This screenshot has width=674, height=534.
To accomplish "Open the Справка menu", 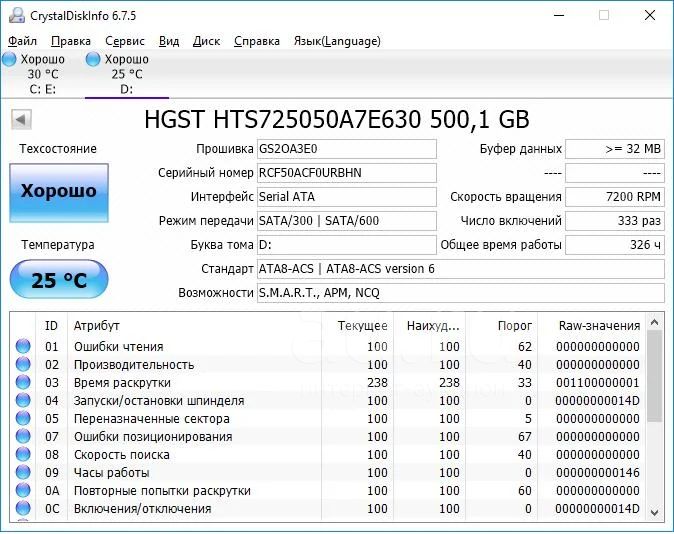I will 257,41.
